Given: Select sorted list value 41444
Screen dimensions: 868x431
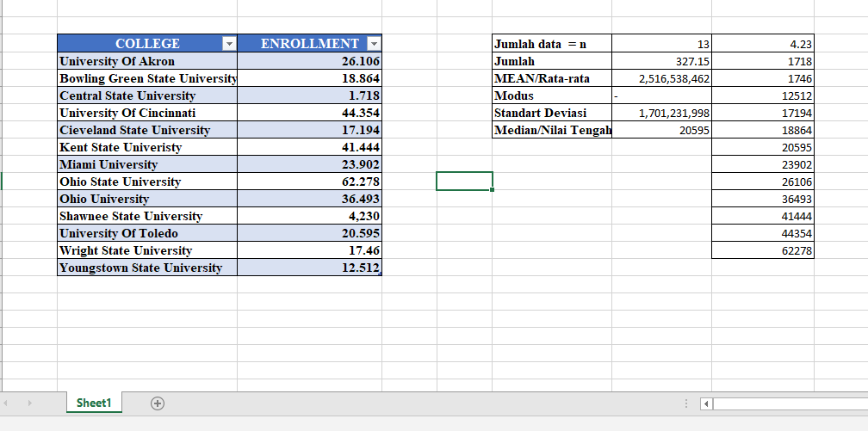Looking at the screenshot, I should coord(763,215).
